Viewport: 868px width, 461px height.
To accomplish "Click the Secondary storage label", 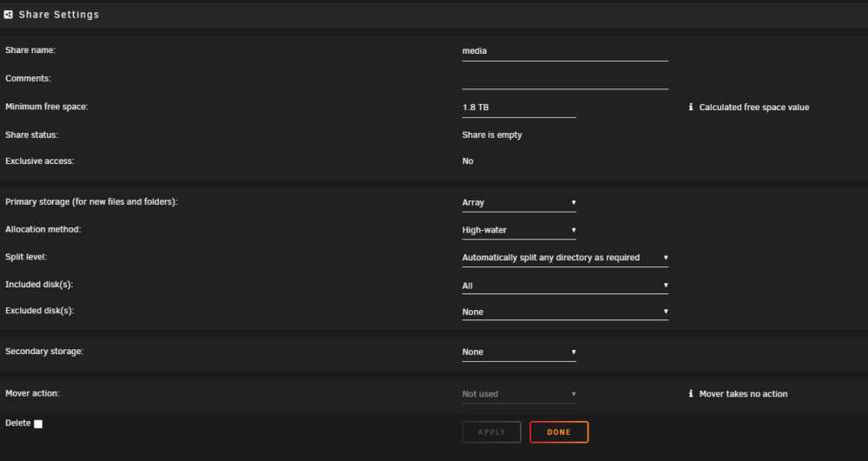I will tap(44, 351).
